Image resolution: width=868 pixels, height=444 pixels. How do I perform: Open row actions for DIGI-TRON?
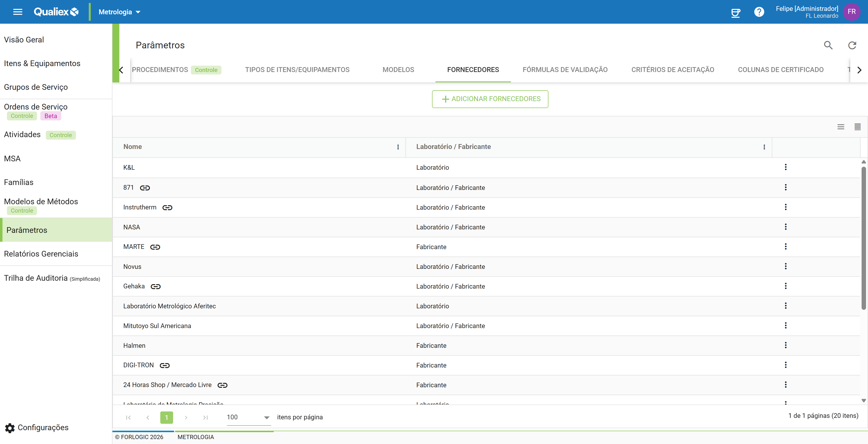coord(785,365)
